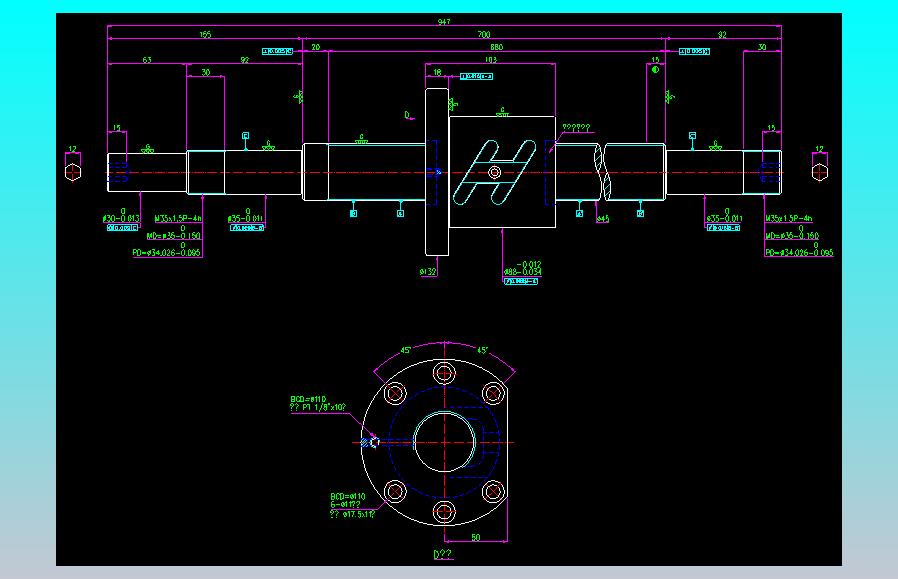Select the 700 dimension text
Image resolution: width=898 pixels, height=579 pixels.
(484, 34)
